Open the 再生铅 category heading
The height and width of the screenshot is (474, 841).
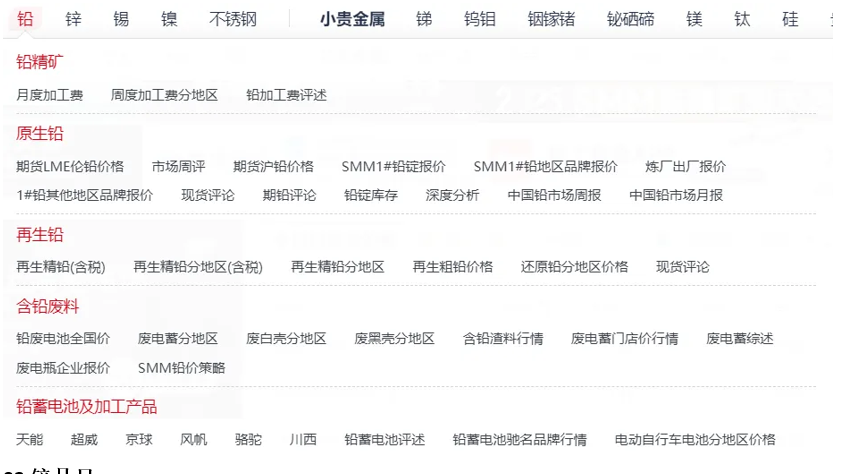pyautogui.click(x=40, y=234)
